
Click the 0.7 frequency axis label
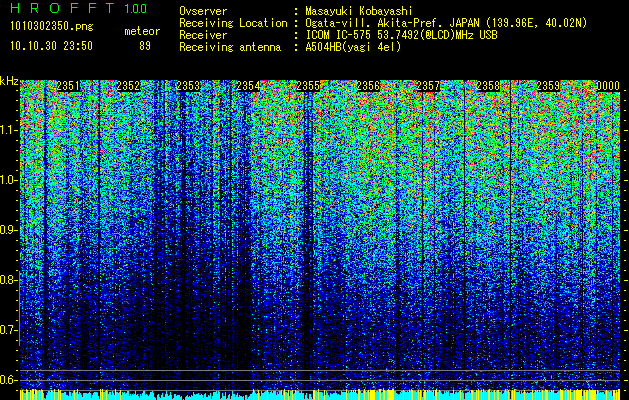9,330
